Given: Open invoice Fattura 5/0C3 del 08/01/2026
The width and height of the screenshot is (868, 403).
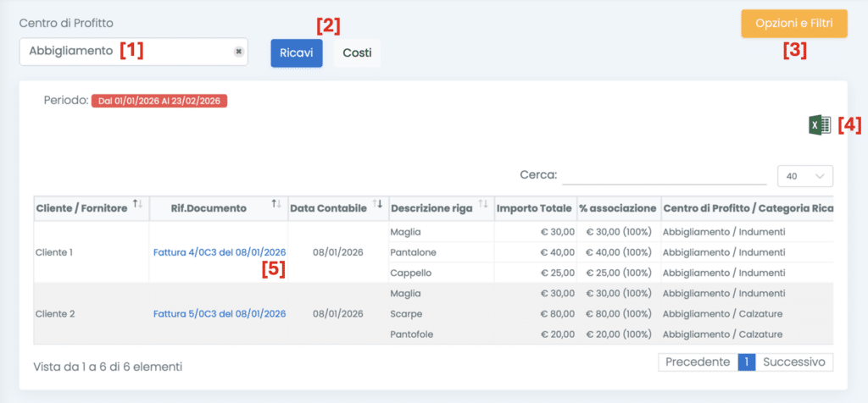Looking at the screenshot, I should (220, 313).
